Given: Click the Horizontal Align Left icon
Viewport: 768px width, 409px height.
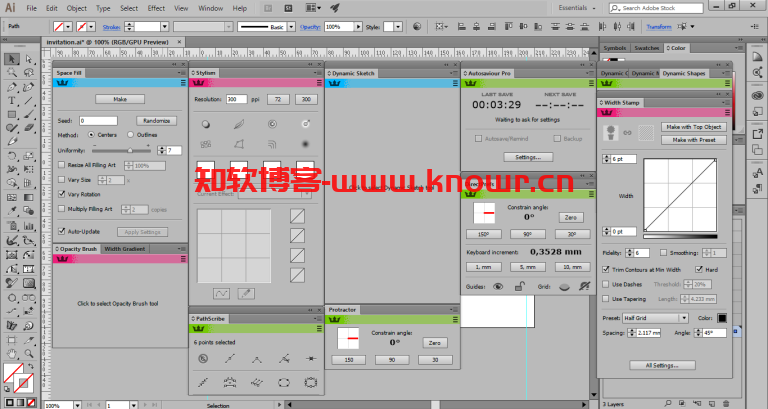Looking at the screenshot, I should pos(461,26).
